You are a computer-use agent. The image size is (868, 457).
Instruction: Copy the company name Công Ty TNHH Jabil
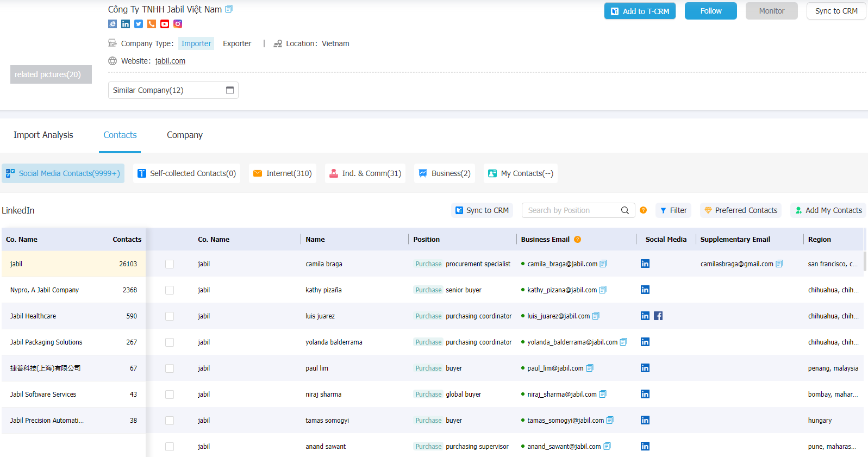[229, 9]
